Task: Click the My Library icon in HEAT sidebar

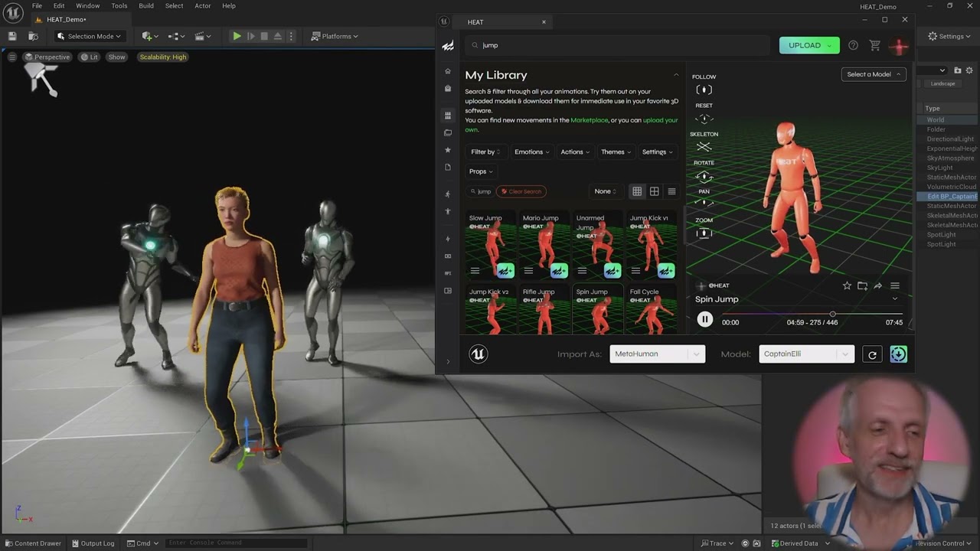Action: (448, 116)
